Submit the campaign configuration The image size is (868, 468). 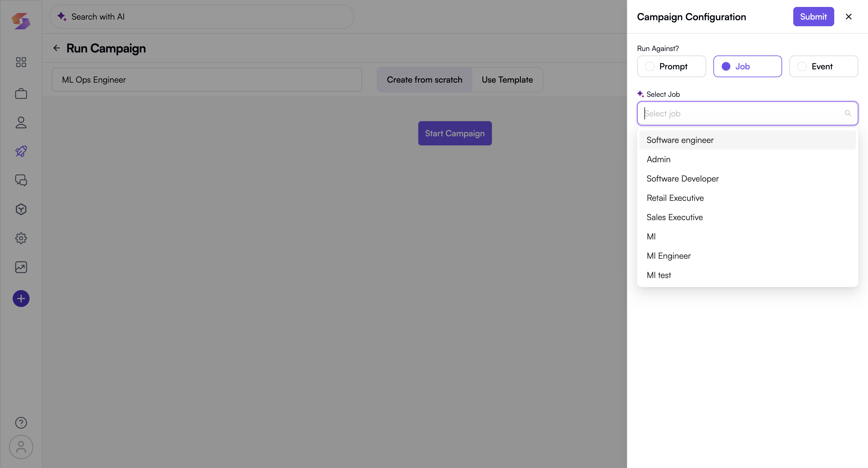[x=813, y=17]
